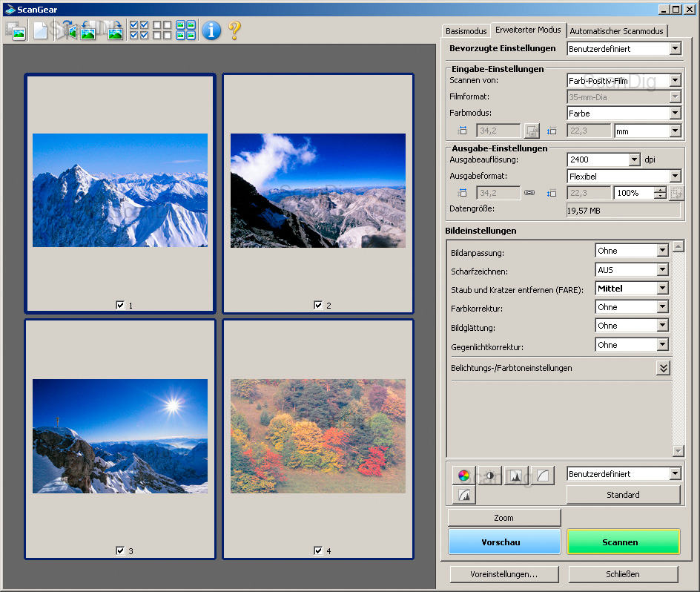
Task: Click the mirror image toolbar icon
Action: pyautogui.click(x=65, y=30)
